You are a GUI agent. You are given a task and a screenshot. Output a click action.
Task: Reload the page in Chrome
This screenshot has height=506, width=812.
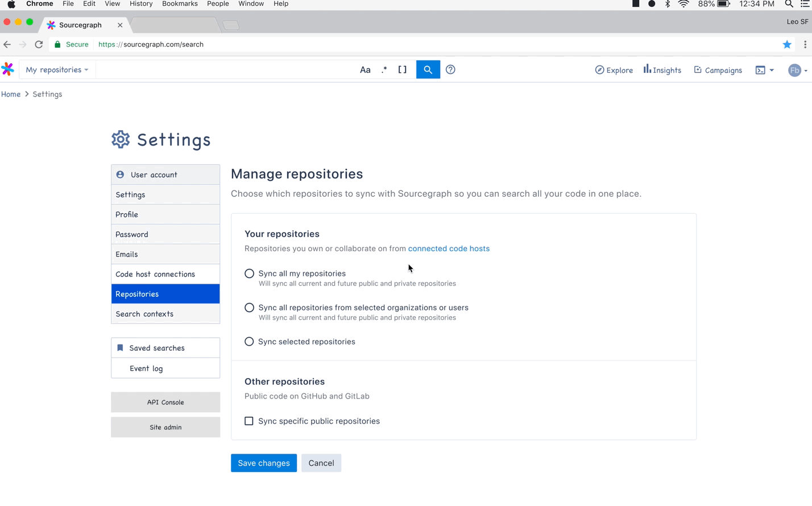pos(39,44)
